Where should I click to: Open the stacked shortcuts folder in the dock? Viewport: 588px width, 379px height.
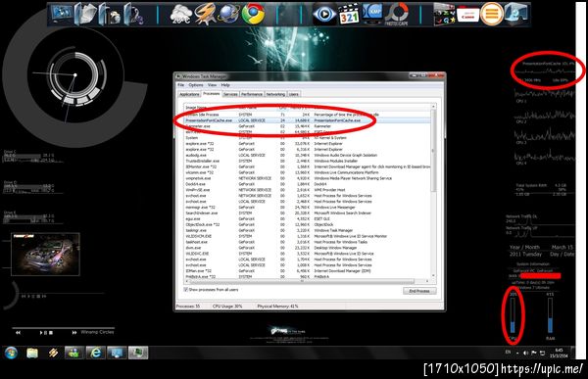tap(444, 15)
